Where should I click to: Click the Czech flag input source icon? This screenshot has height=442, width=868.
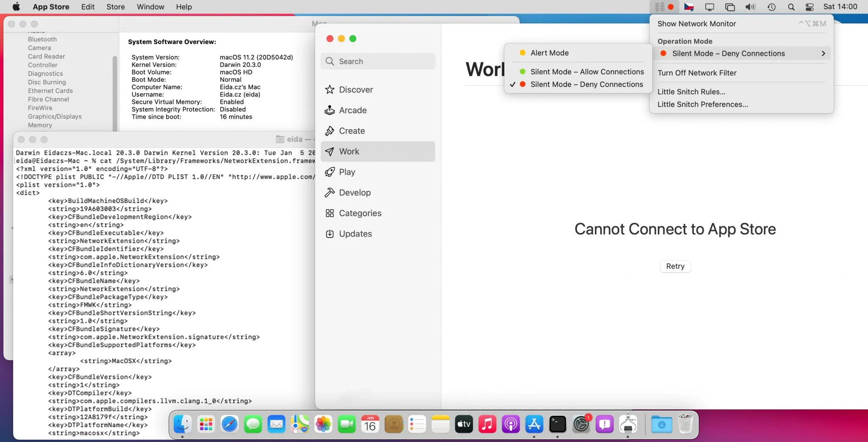(689, 7)
